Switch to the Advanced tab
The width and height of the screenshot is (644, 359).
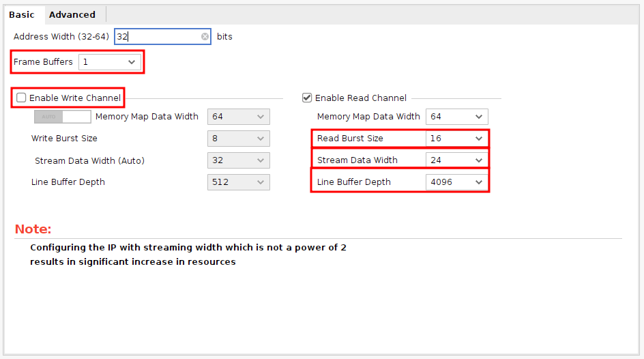click(x=72, y=14)
